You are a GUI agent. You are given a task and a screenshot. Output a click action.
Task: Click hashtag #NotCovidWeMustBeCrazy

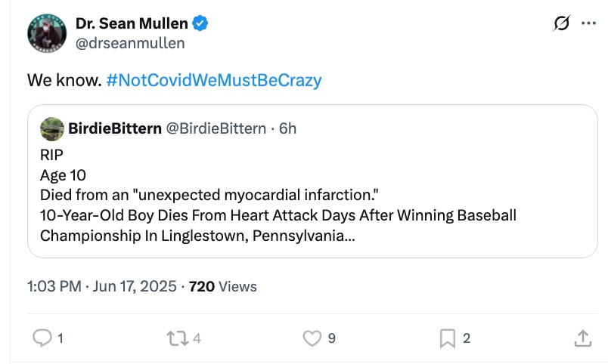tap(214, 80)
